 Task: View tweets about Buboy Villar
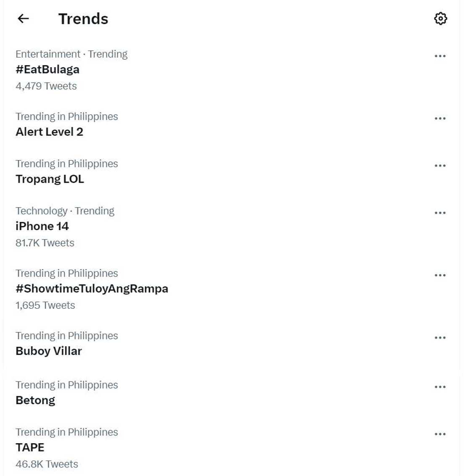click(x=49, y=351)
